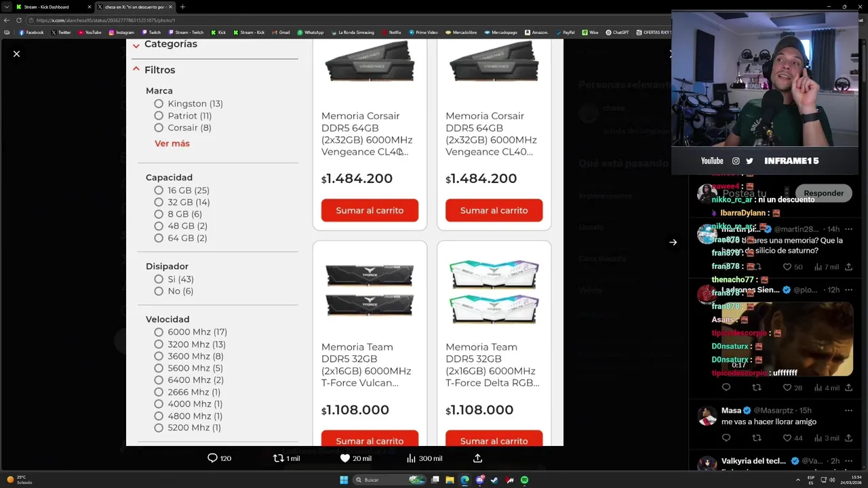Image resolution: width=868 pixels, height=488 pixels.
Task: Add second Corsair Vengeance CL40 to cart
Action: [494, 210]
